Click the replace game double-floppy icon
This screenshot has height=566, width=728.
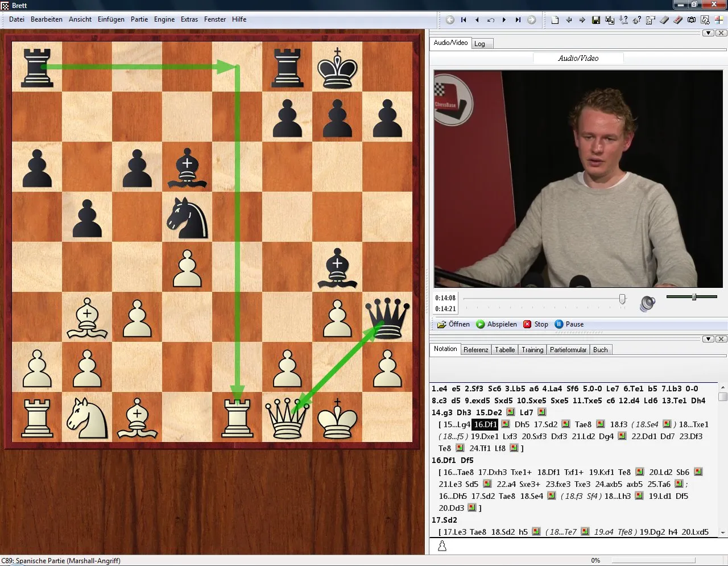click(x=610, y=20)
